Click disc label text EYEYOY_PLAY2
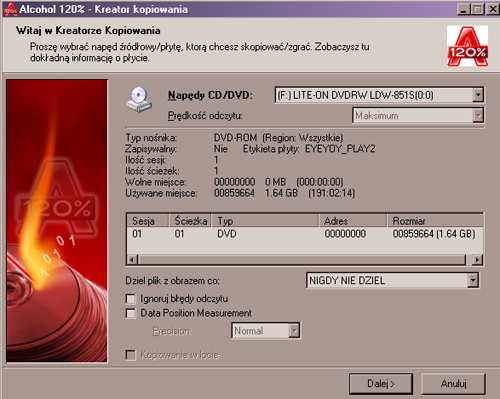This screenshot has width=500, height=399. (340, 149)
